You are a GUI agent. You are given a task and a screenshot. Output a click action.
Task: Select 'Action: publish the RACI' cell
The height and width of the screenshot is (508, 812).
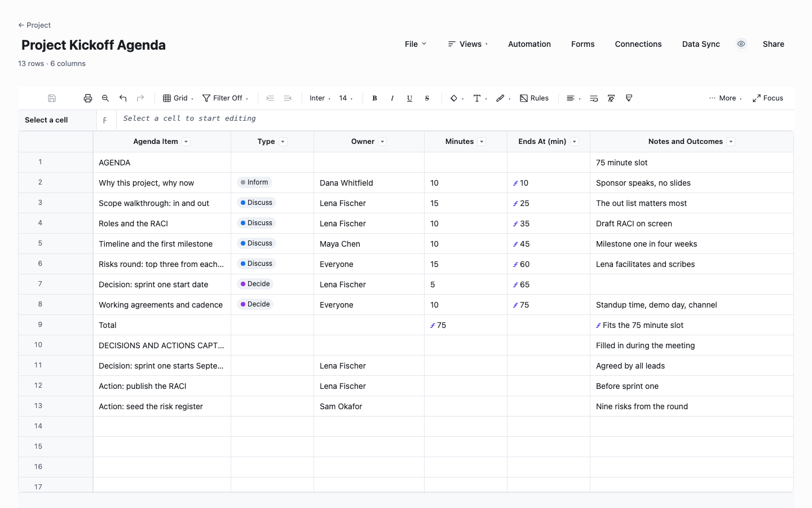click(x=162, y=386)
